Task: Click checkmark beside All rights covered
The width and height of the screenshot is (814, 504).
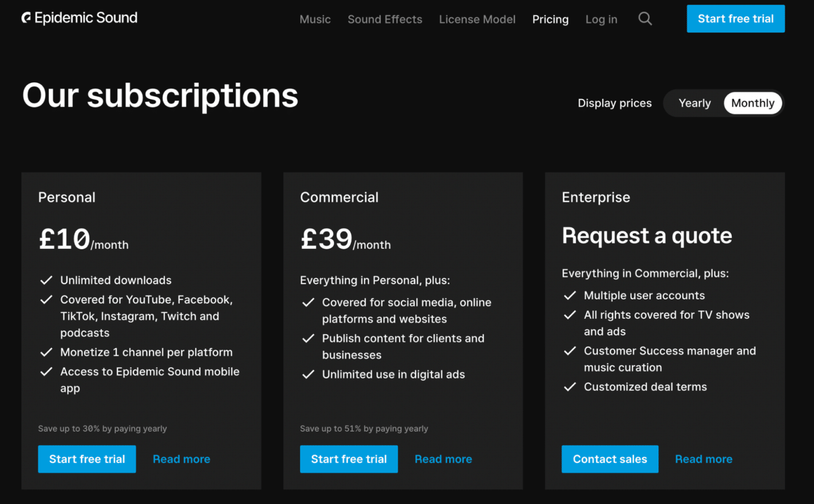Action: pos(570,315)
